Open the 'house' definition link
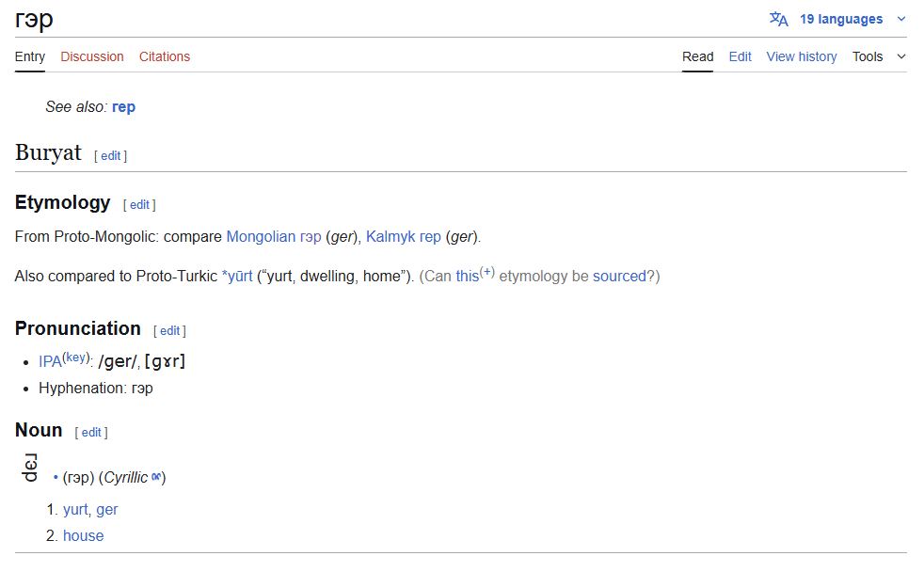Screen dimensions: 924x572 [83, 536]
